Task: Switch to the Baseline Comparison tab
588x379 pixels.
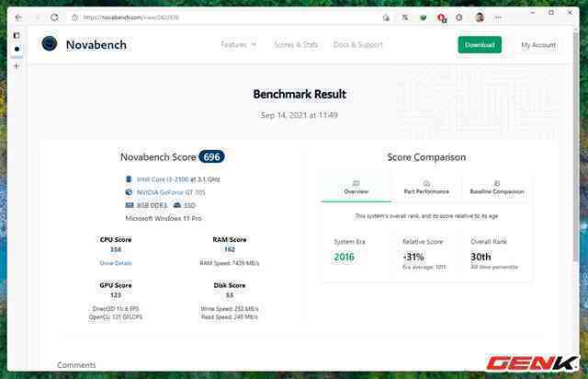Action: click(497, 188)
